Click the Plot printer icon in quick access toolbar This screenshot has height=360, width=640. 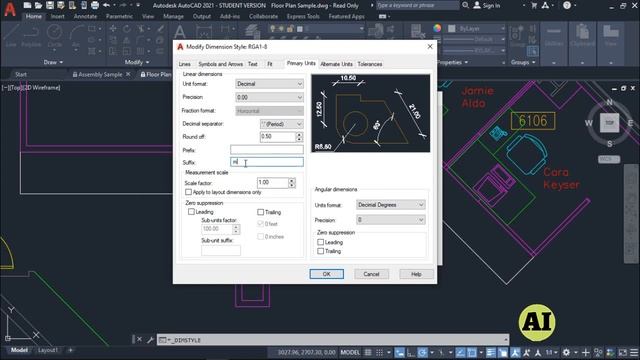tap(95, 5)
